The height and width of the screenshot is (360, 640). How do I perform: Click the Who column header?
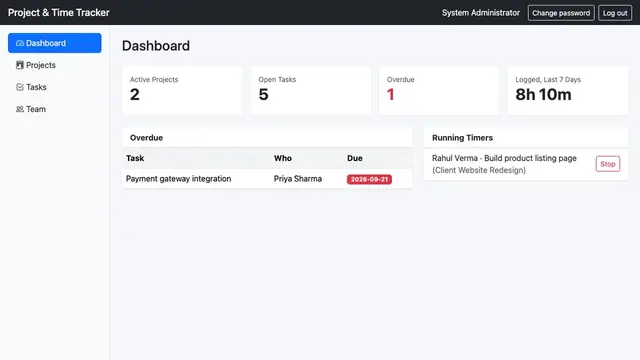[x=282, y=158]
